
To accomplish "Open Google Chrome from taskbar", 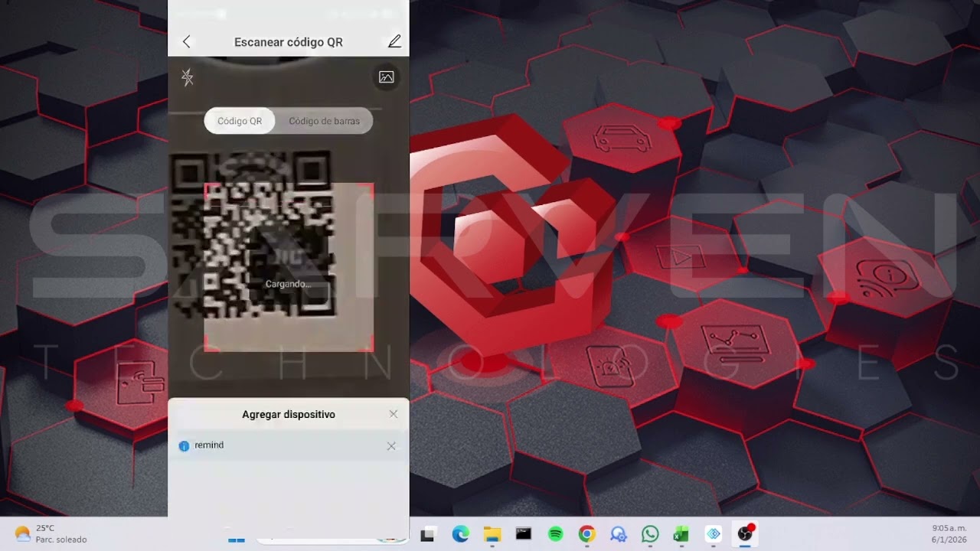I will 586,534.
